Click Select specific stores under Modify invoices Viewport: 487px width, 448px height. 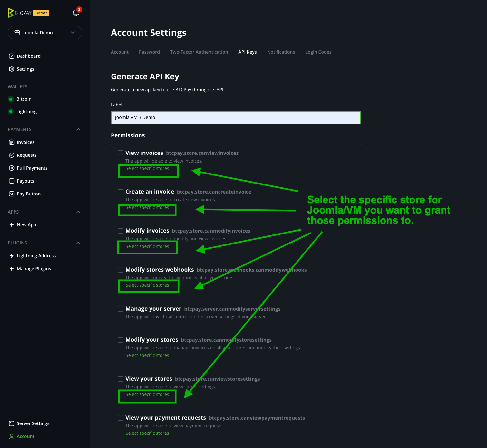pos(147,246)
